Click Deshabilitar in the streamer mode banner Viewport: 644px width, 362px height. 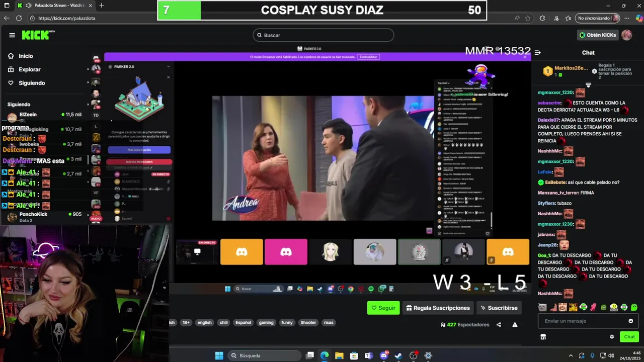pyautogui.click(x=368, y=57)
